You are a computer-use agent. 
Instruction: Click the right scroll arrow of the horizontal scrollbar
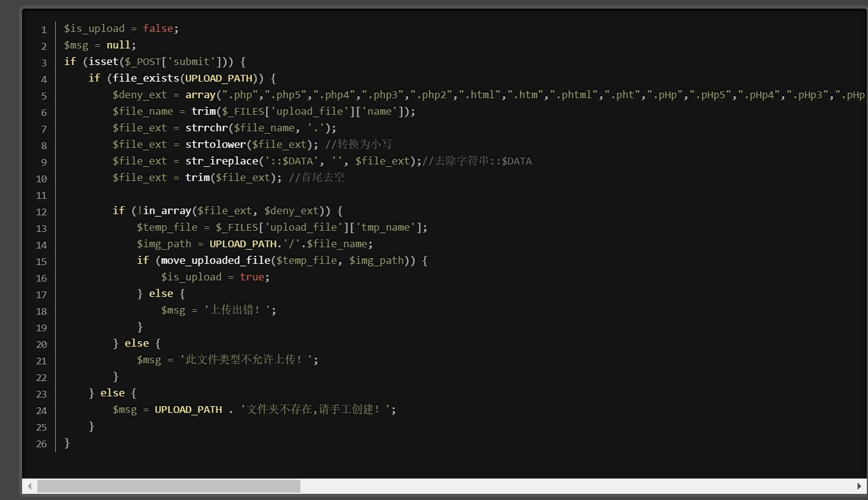click(859, 487)
